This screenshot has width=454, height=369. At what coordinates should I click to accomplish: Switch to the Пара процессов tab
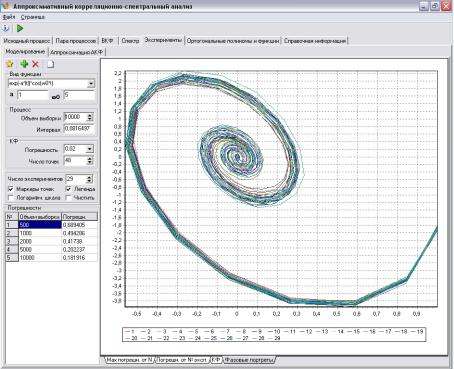pos(76,41)
